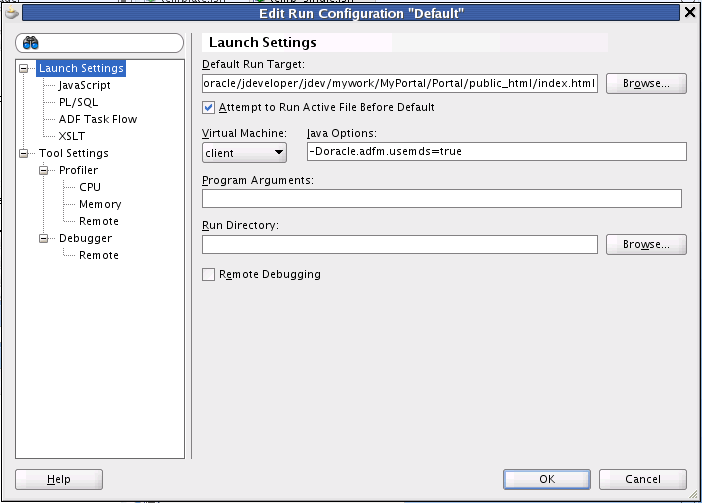Screen dimensions: 702x503
Task: Click the Default Run Target field
Action: (400, 84)
